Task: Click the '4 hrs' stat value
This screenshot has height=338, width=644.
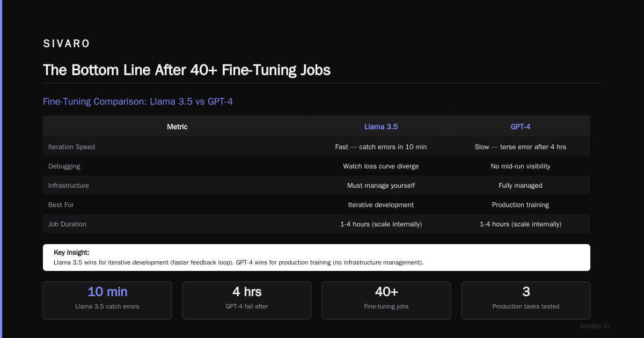Action: tap(247, 292)
